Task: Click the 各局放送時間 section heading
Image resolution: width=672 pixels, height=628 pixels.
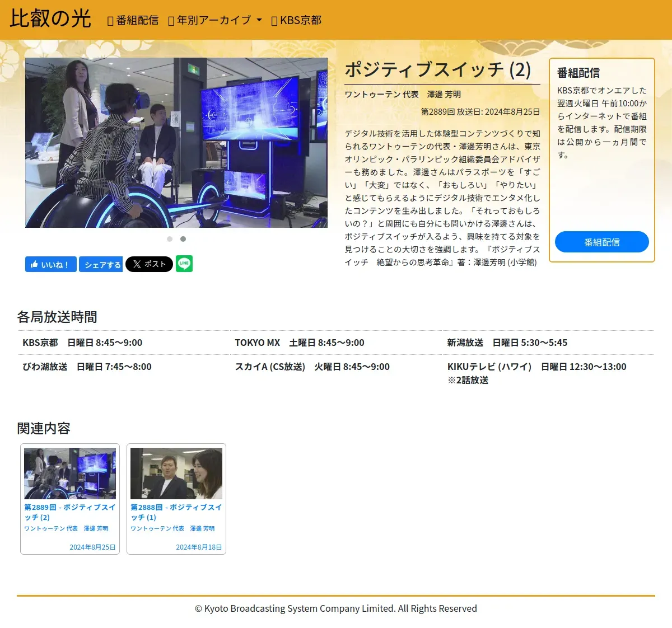Action: coord(57,317)
